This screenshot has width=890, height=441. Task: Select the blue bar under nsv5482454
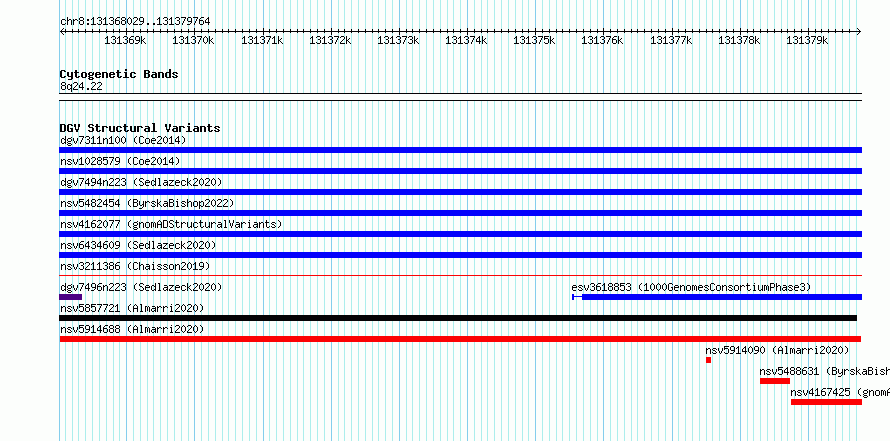click(460, 213)
